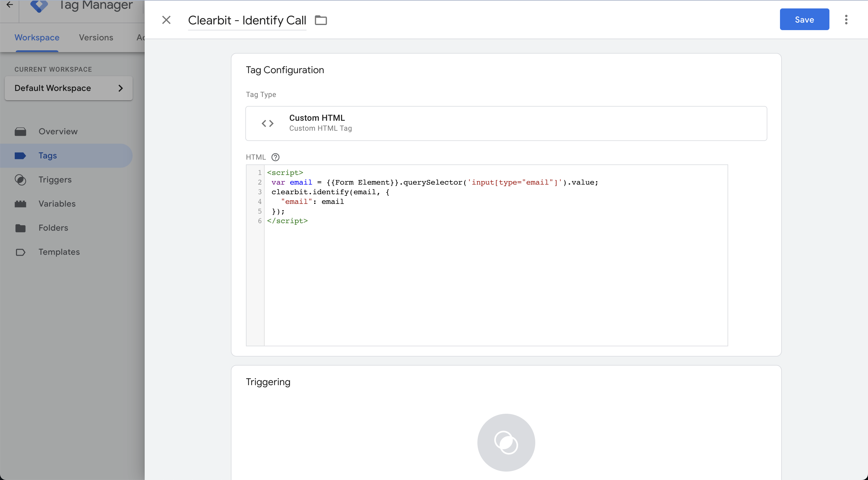Screen dimensions: 868x480
Task: Edit the tag name Clearbit - Identify Call
Action: 247,20
